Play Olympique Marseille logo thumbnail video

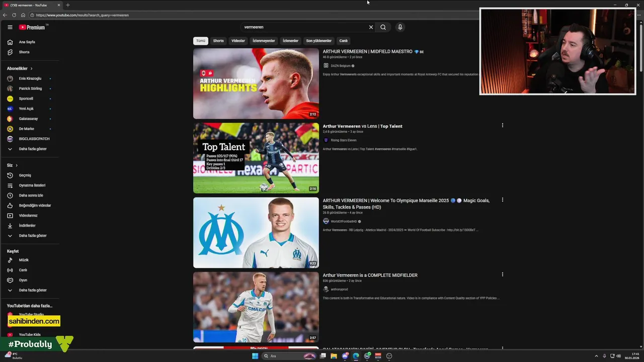coord(256,233)
